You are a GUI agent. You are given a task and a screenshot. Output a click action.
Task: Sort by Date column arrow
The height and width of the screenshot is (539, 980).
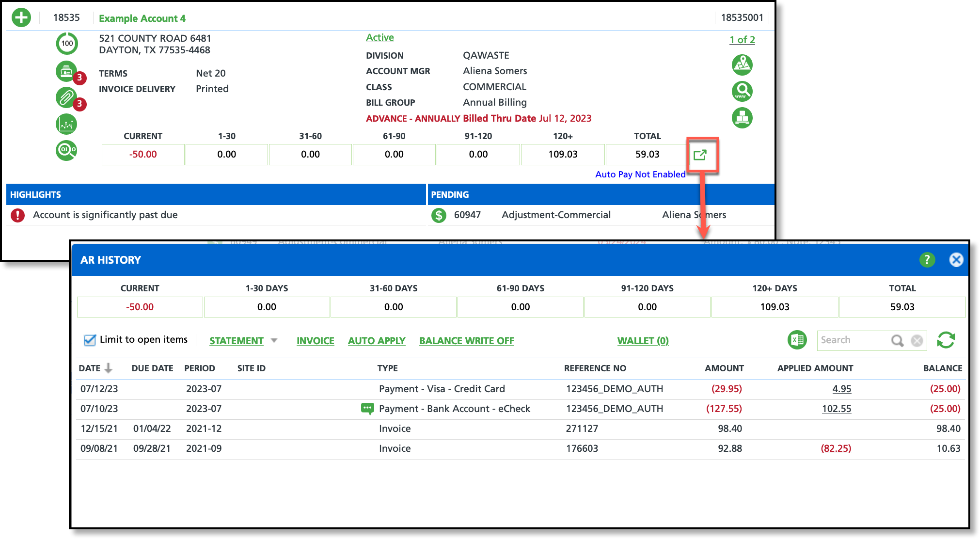(109, 368)
